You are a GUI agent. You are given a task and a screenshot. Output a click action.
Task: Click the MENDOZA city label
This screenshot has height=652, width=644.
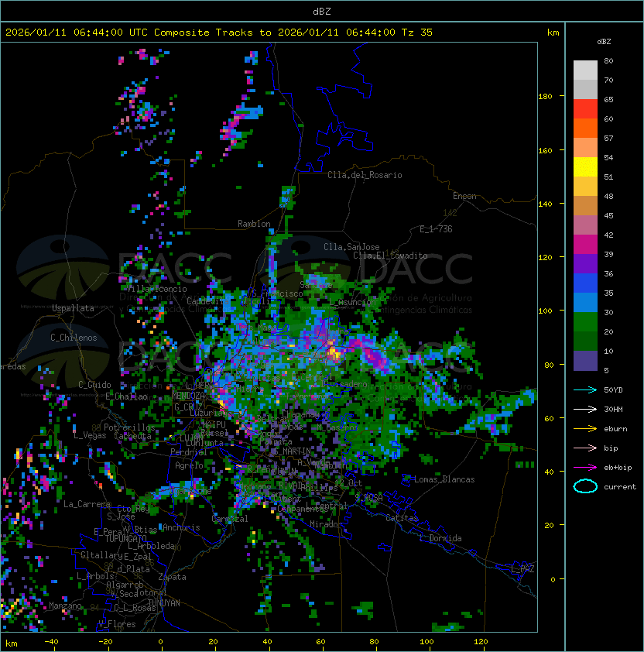click(188, 396)
